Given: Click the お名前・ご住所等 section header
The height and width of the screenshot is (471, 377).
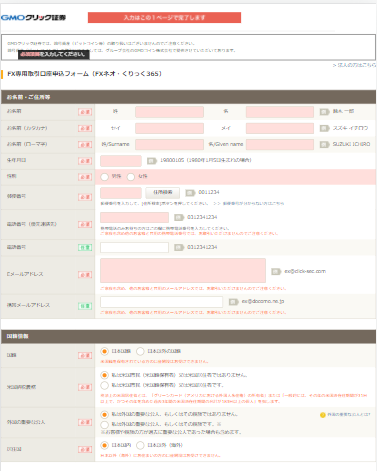Looking at the screenshot, I should 188,97.
